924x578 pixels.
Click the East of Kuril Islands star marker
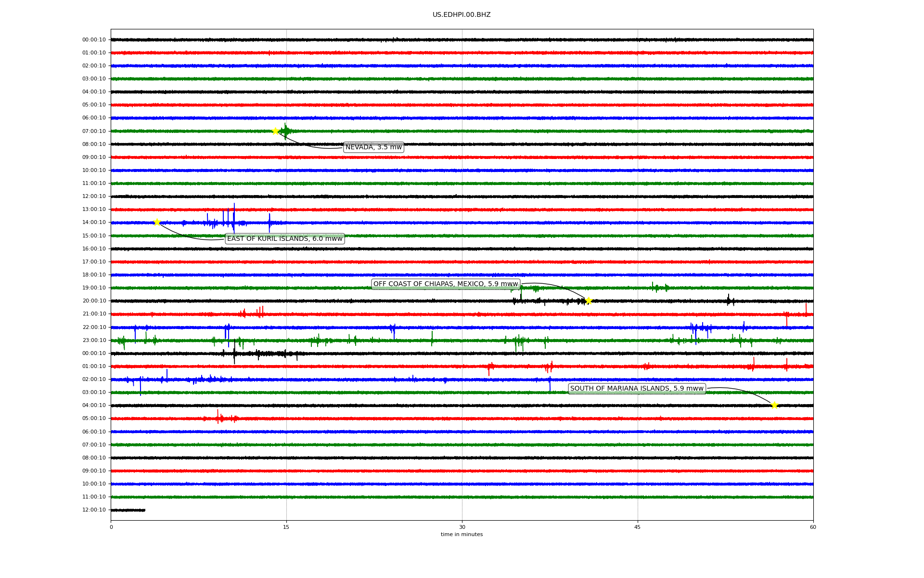(157, 222)
